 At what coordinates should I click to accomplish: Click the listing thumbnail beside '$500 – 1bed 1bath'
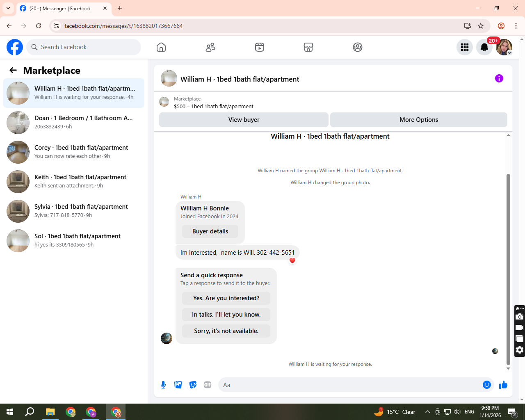pos(164,102)
